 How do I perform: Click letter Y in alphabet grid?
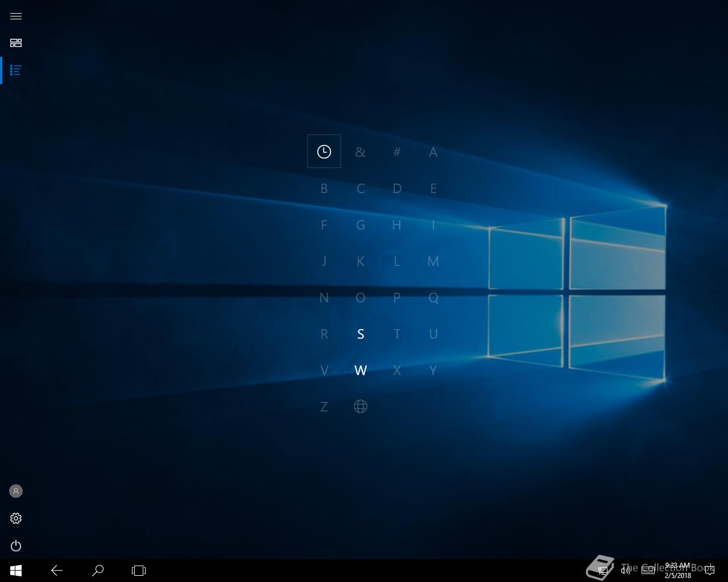tap(433, 371)
